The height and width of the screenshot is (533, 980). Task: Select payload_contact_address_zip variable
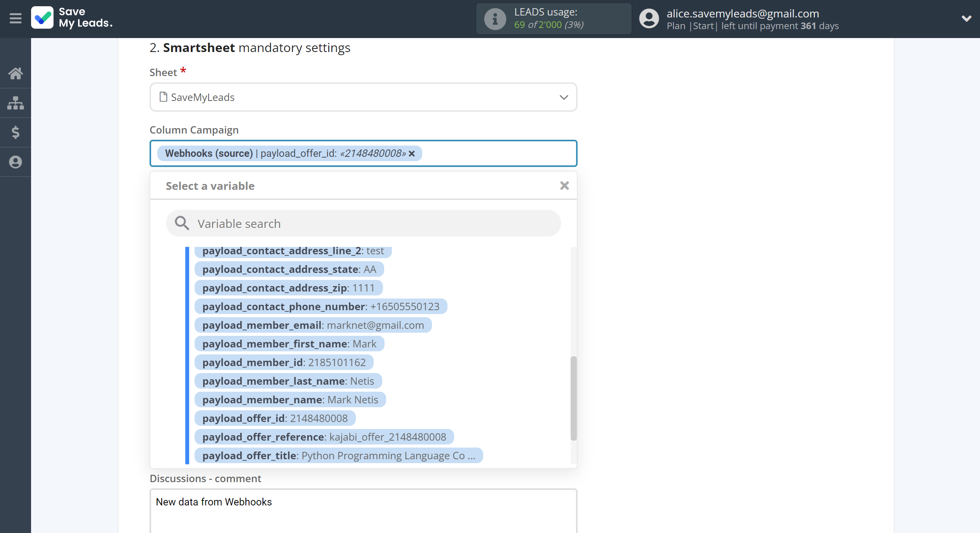[x=288, y=288]
